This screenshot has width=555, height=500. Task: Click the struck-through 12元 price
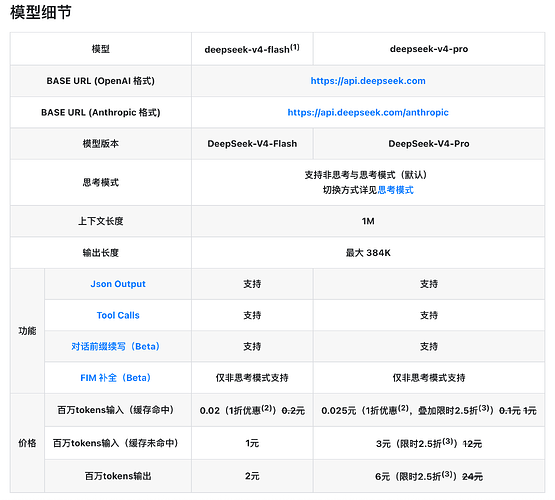click(472, 444)
